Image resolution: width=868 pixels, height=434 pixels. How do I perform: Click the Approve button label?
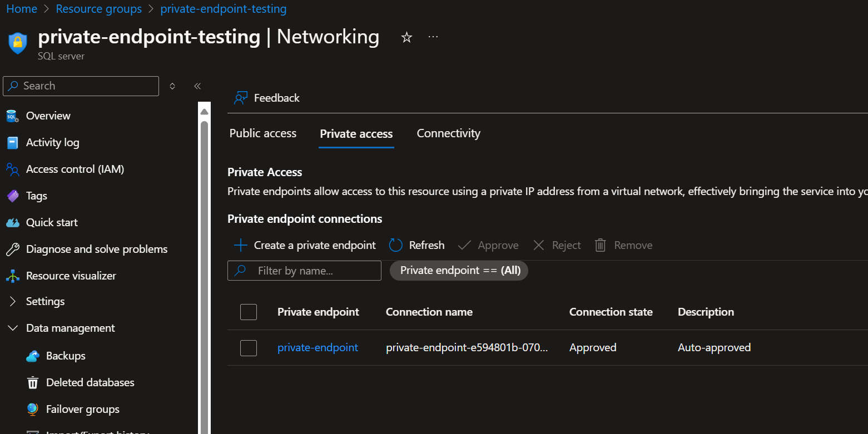click(498, 245)
